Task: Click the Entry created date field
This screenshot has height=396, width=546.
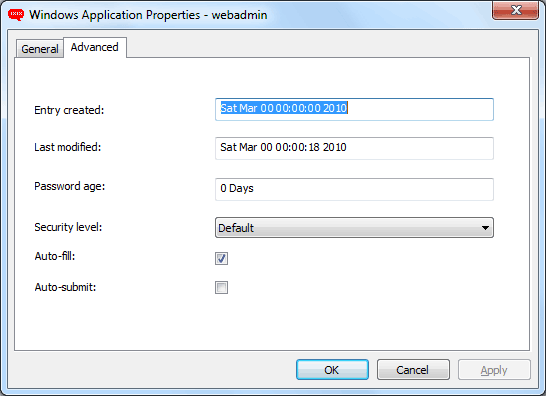Action: 354,109
